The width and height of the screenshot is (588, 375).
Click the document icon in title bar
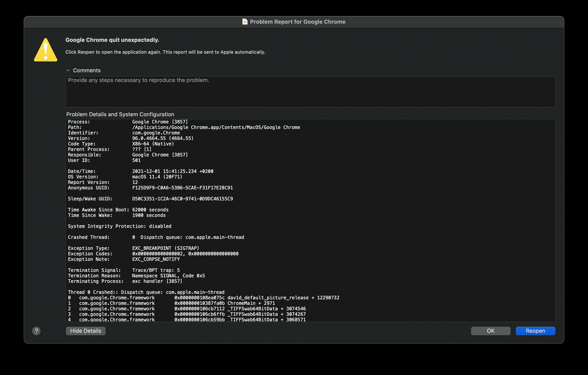245,22
